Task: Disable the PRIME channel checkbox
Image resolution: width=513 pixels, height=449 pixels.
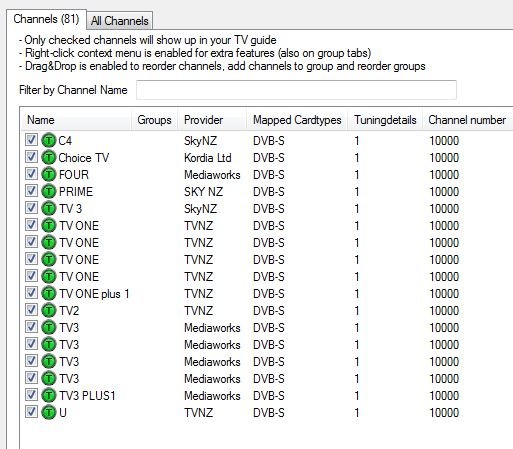Action: coord(31,191)
